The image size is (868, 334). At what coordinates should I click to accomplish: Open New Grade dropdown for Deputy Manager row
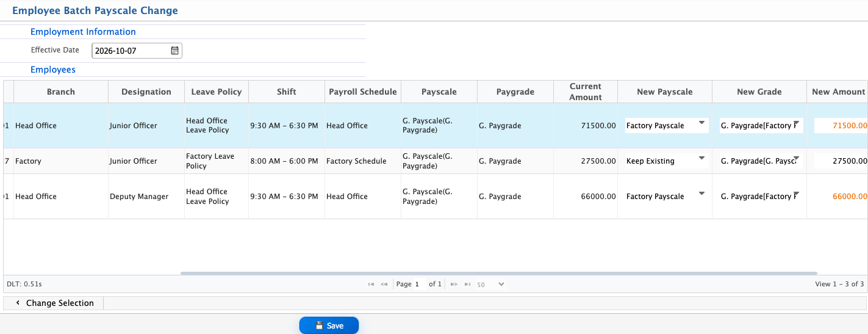(x=761, y=197)
